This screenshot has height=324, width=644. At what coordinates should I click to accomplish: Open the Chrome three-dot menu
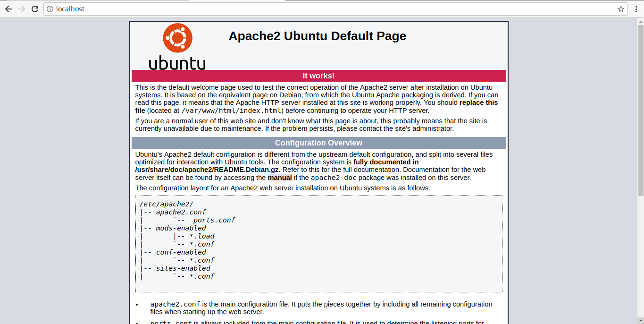(x=636, y=9)
